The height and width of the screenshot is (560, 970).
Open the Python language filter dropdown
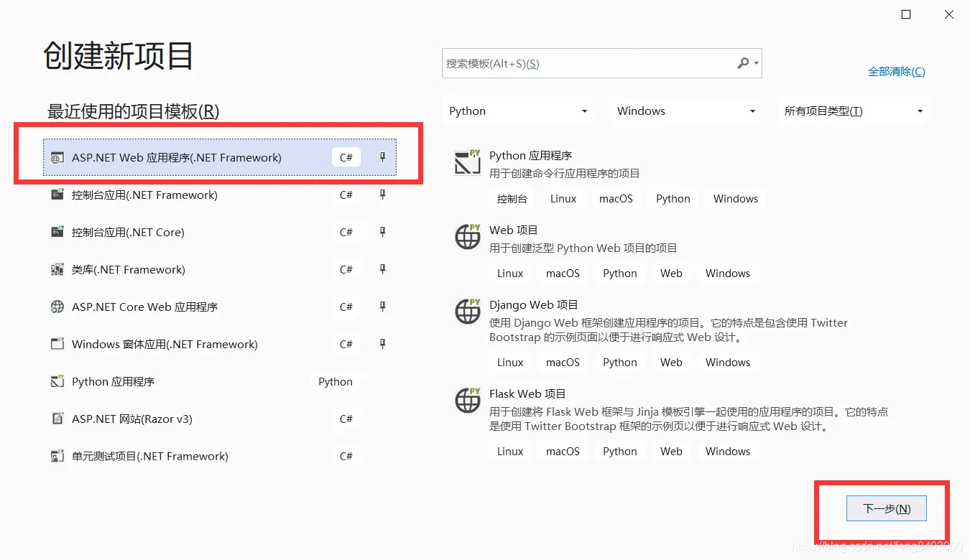pyautogui.click(x=518, y=111)
